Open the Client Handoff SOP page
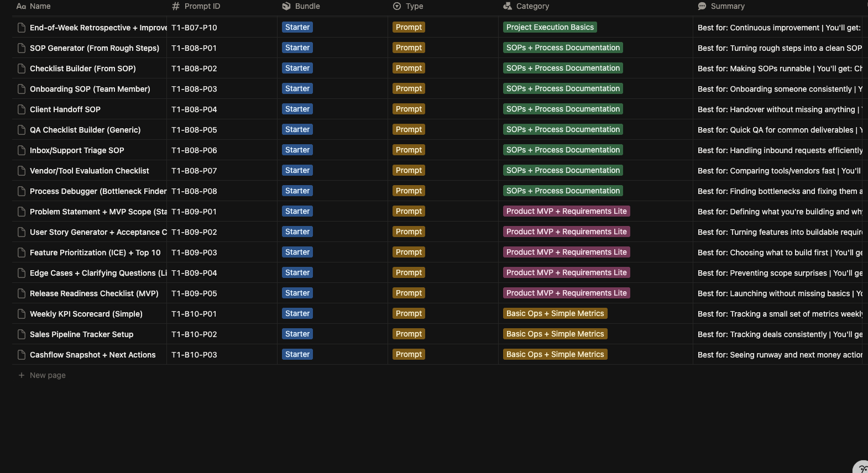868x473 pixels. pyautogui.click(x=65, y=109)
